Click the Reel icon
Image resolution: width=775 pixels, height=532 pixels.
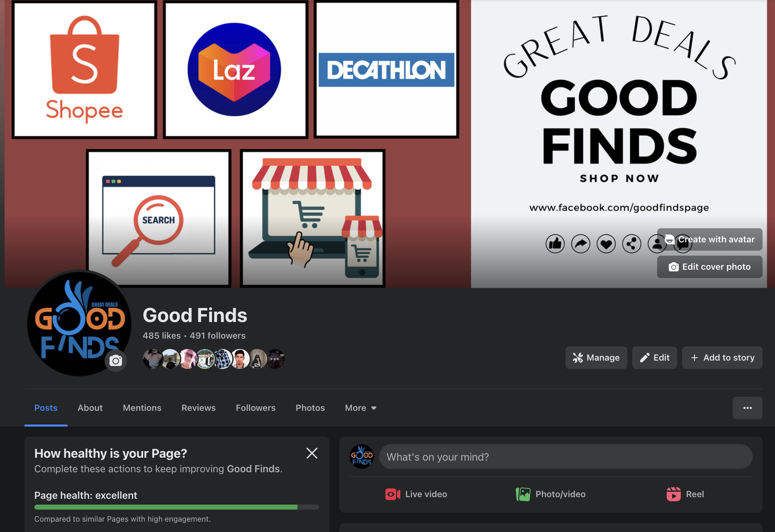pos(673,494)
